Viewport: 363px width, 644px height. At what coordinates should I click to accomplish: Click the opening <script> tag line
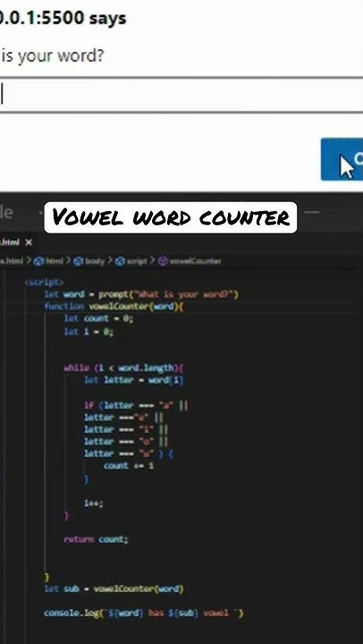click(44, 282)
